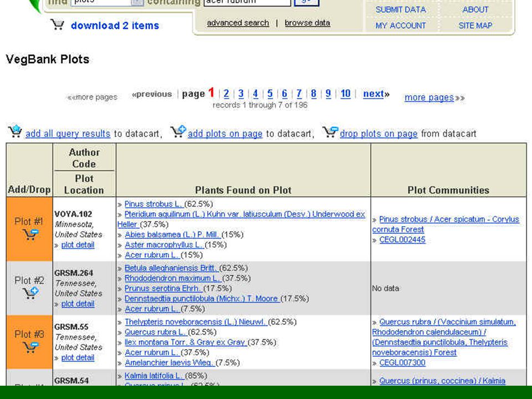Open ABOUT menu item
The width and height of the screenshot is (532, 399).
point(475,9)
